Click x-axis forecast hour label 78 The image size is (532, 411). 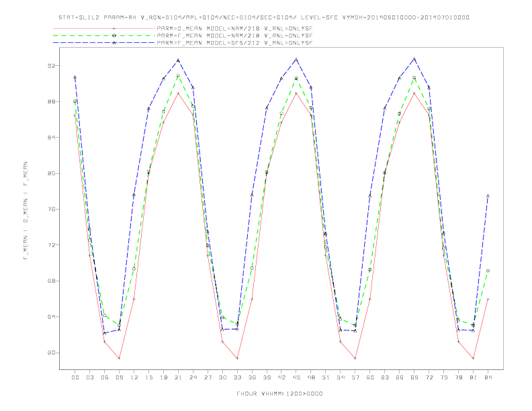(459, 377)
